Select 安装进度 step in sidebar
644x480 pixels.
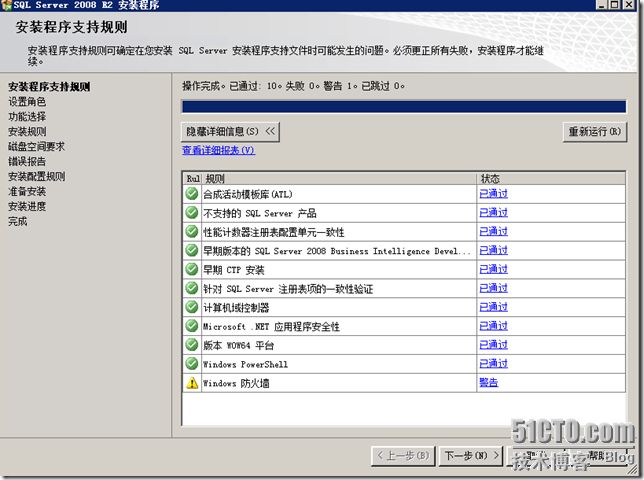point(27,207)
